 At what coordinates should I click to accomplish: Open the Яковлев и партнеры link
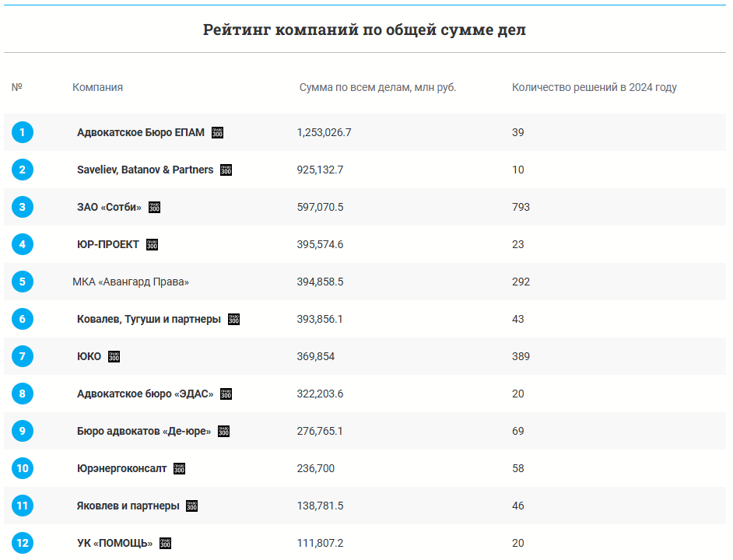pos(128,506)
